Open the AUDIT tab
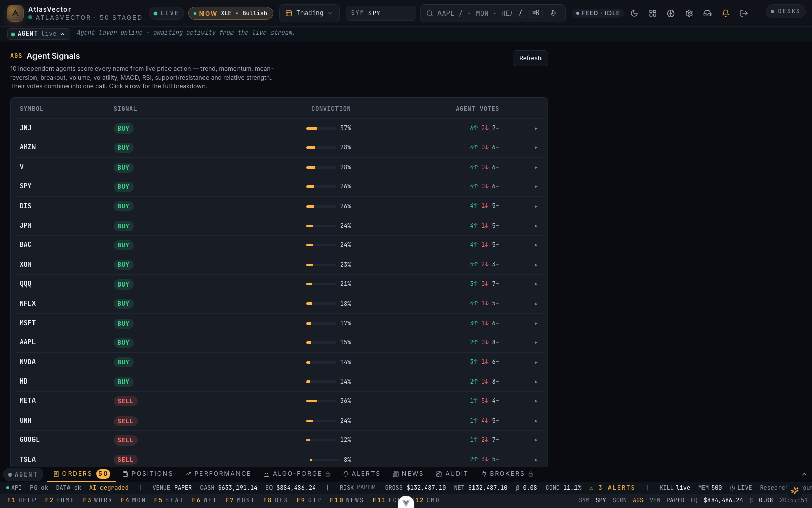The height and width of the screenshot is (508, 812). [x=452, y=474]
